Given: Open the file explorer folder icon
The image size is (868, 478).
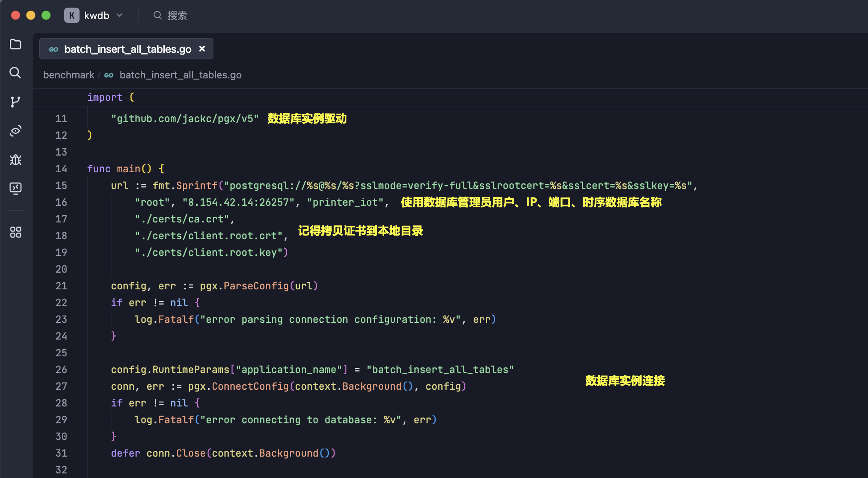Looking at the screenshot, I should click(x=16, y=44).
